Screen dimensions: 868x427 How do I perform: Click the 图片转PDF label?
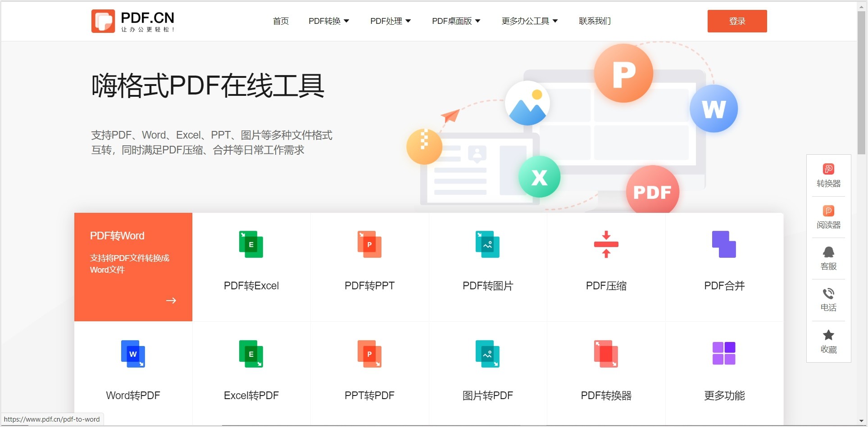tap(488, 396)
